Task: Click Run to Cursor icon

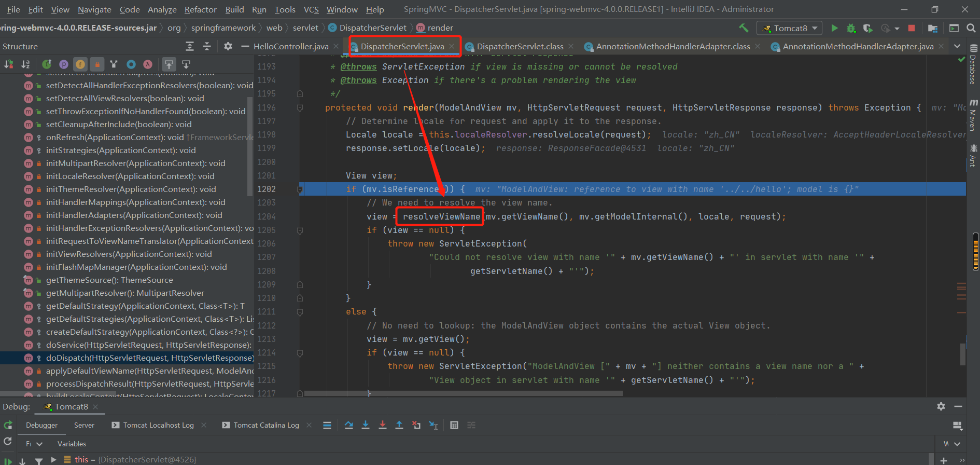Action: coord(433,425)
